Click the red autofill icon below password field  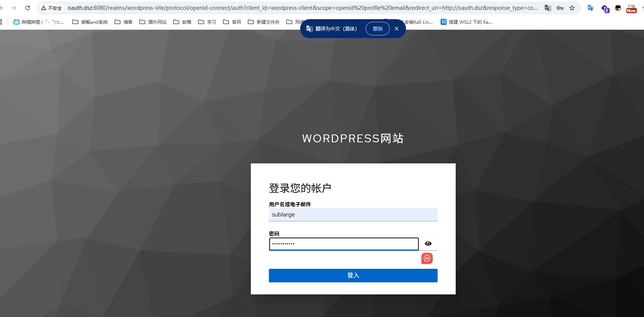pyautogui.click(x=427, y=258)
